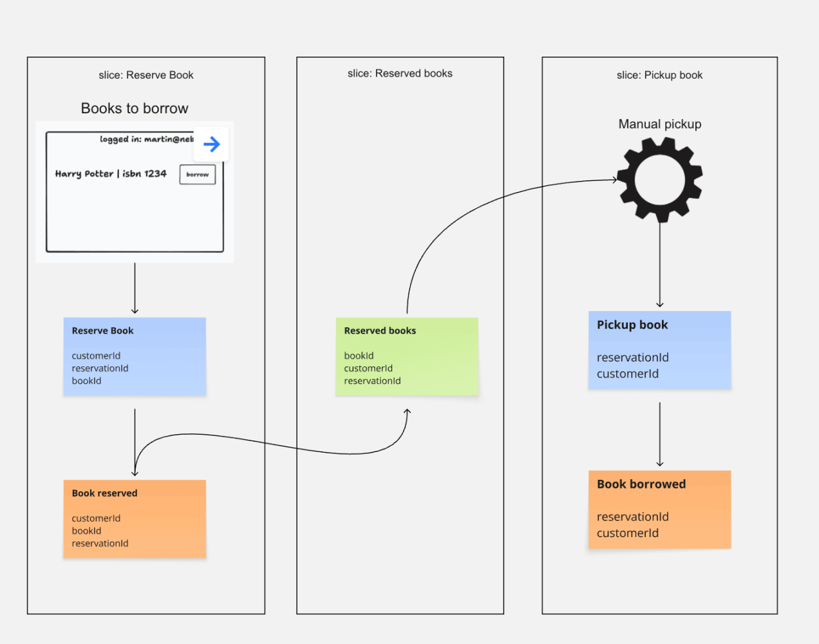Select arrow from Pickup book to Book borrowed
The width and height of the screenshot is (819, 644).
click(x=659, y=433)
